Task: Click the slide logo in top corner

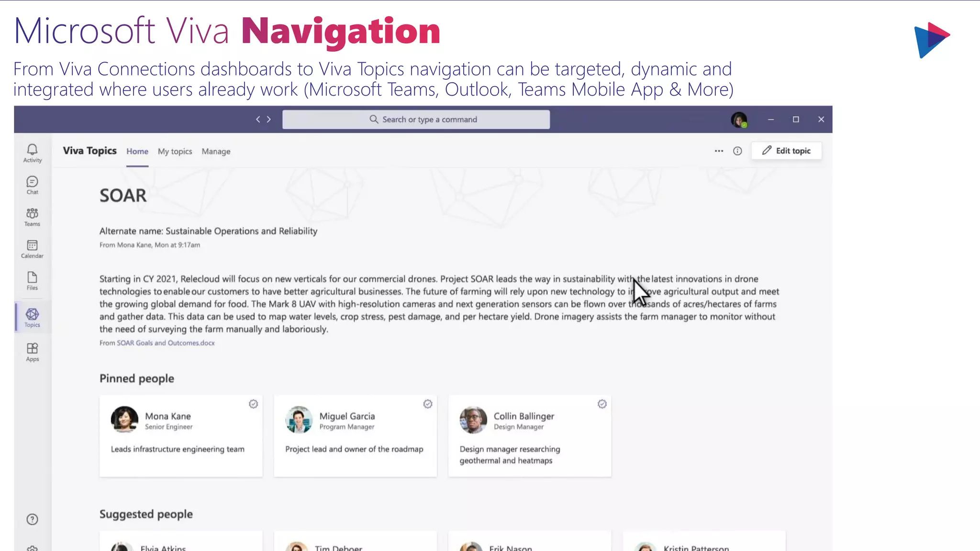Action: pos(932,40)
